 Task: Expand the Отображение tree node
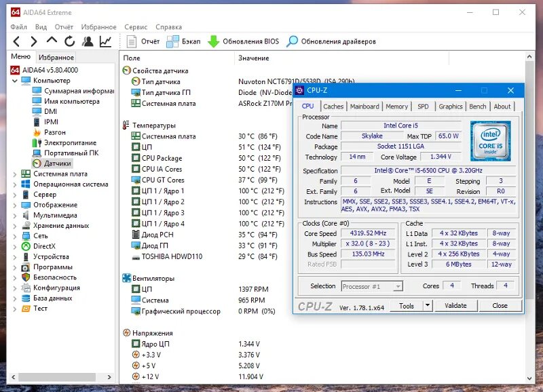(x=14, y=205)
